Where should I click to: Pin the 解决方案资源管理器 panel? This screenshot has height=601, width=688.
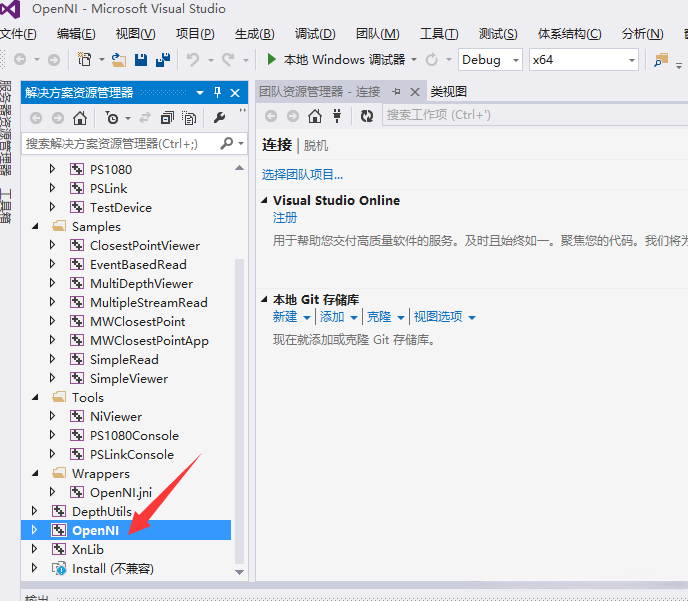pos(217,93)
